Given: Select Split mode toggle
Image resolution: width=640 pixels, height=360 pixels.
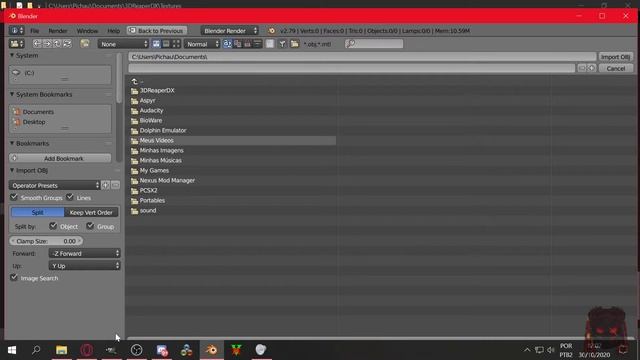Looking at the screenshot, I should pyautogui.click(x=38, y=212).
